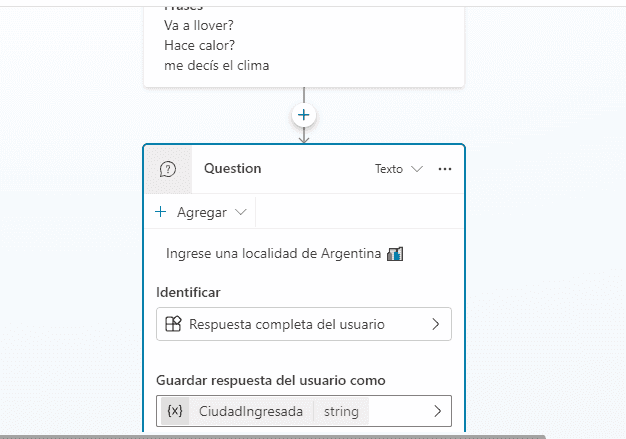Click the Question node title
Image resolution: width=626 pixels, height=439 pixels.
[233, 168]
